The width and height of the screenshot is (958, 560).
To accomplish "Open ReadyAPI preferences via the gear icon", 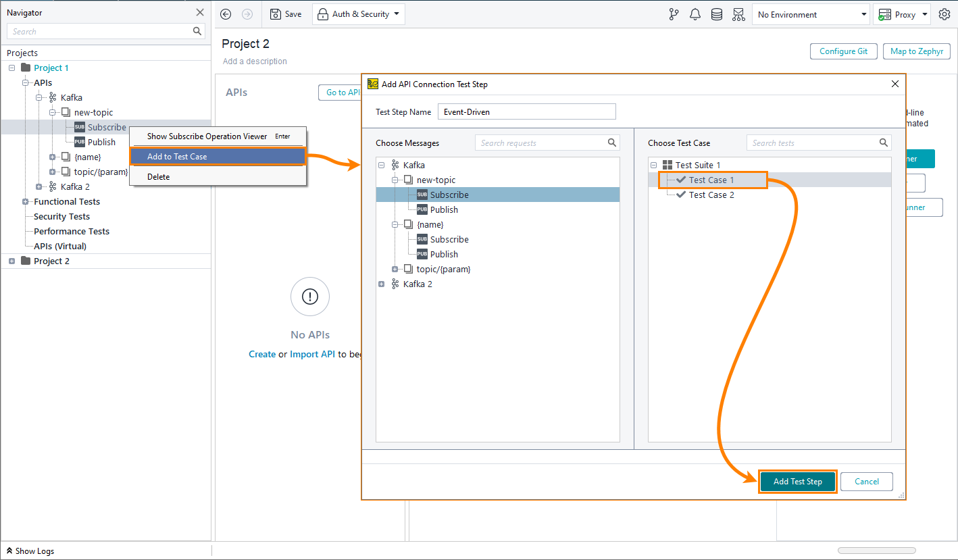I will pos(944,14).
